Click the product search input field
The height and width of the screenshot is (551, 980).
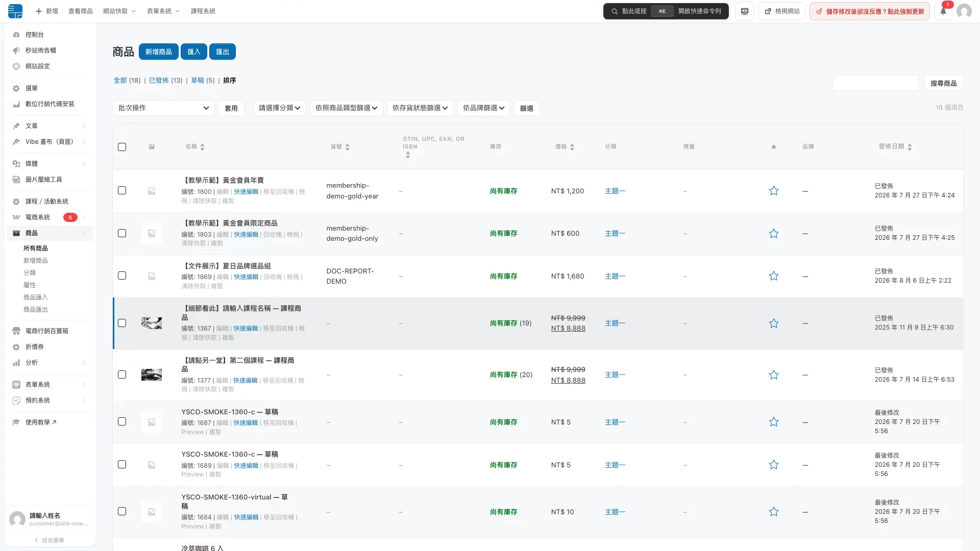tap(876, 83)
